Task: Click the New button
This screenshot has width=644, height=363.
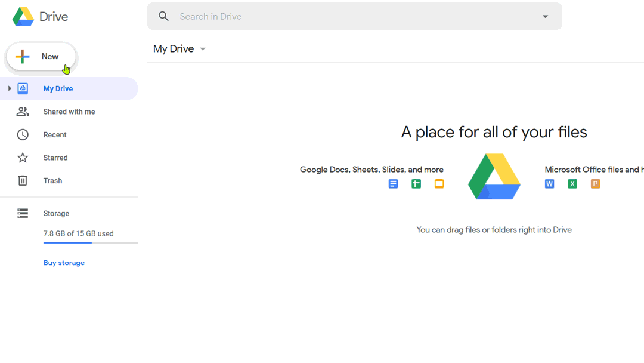Action: (x=41, y=56)
